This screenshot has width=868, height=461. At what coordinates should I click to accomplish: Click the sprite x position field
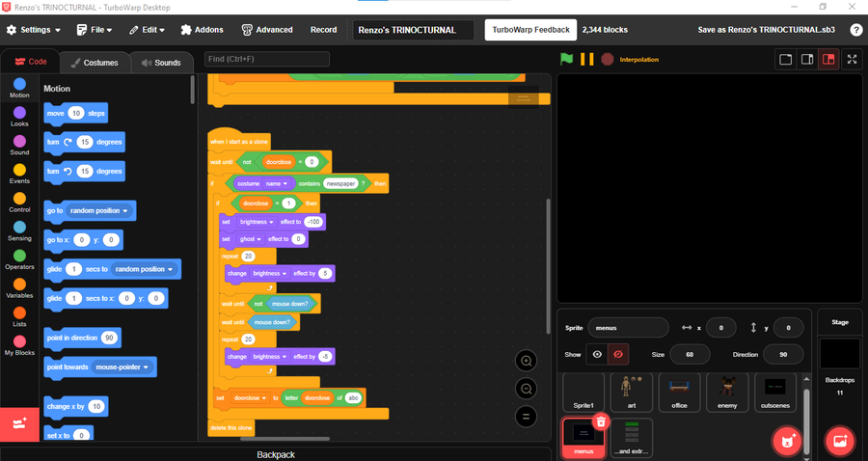coord(720,328)
